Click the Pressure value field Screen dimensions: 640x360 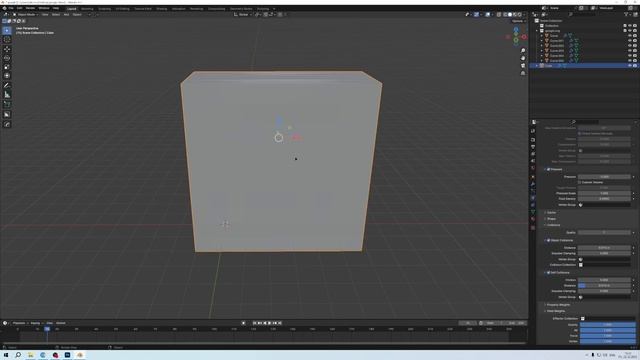604,177
